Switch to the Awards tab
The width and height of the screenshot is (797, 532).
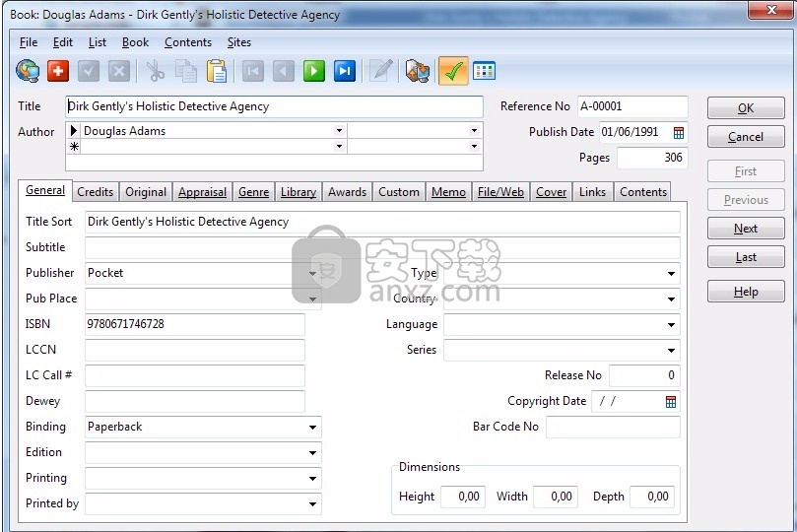347,192
